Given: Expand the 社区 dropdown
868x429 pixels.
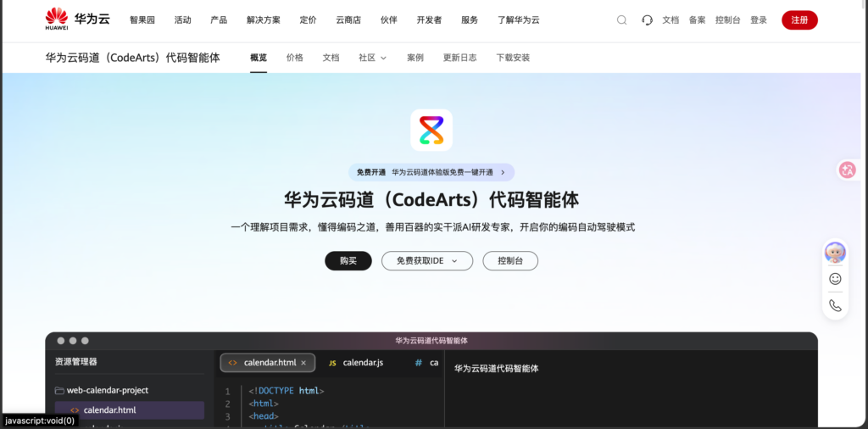Looking at the screenshot, I should point(373,58).
